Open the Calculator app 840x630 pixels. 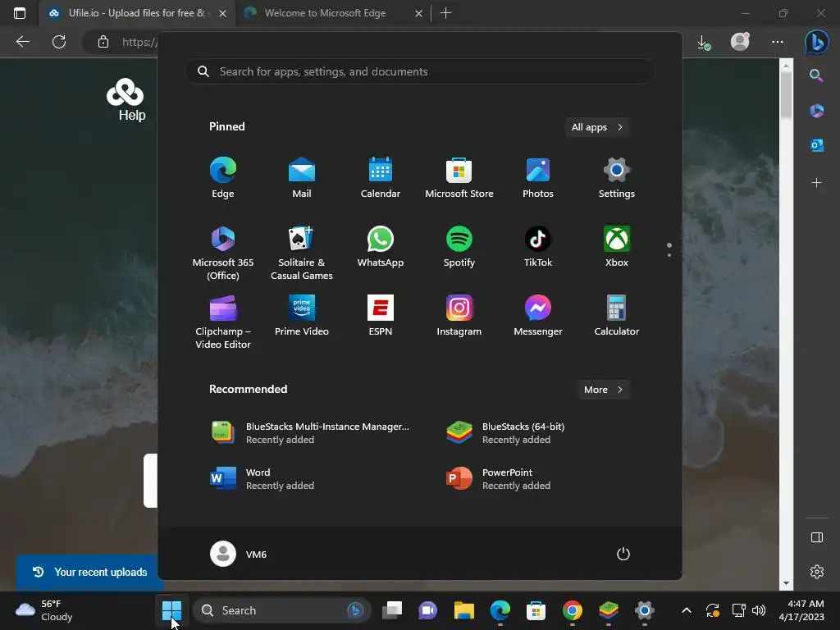pos(617,316)
